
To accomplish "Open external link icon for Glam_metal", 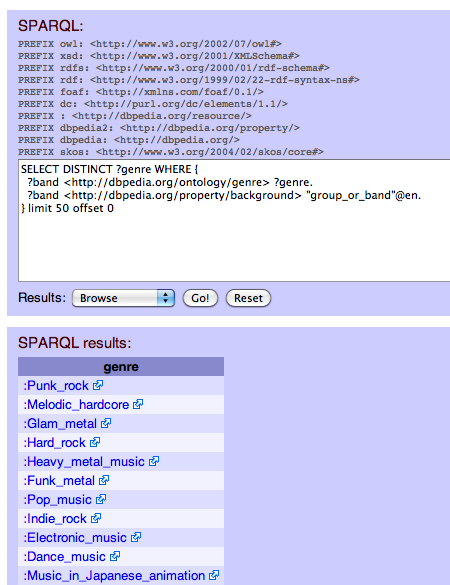I will tap(106, 423).
